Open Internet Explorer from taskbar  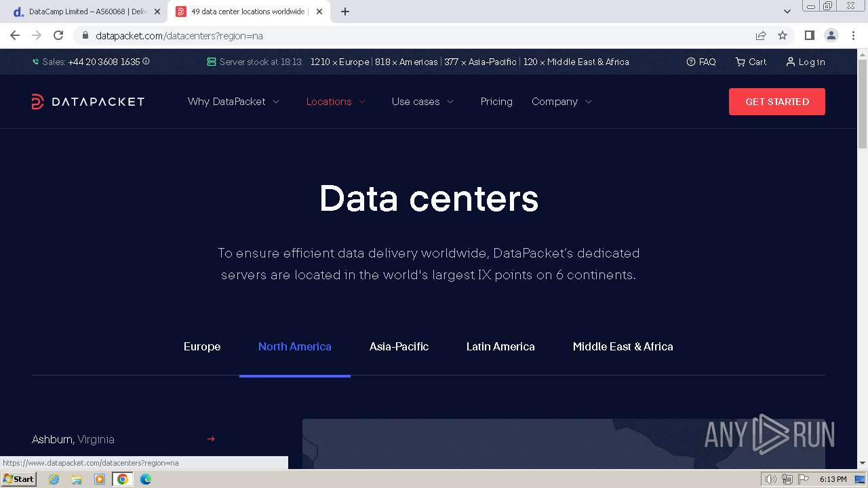(x=54, y=479)
